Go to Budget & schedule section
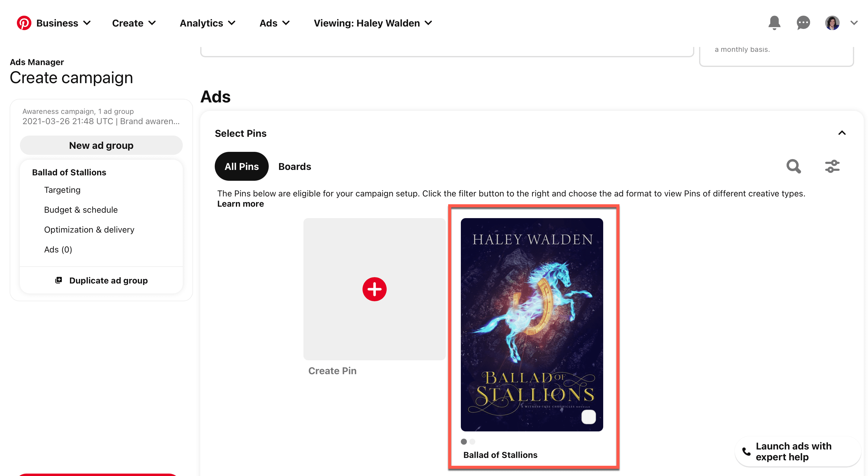The image size is (868, 476). (x=81, y=210)
